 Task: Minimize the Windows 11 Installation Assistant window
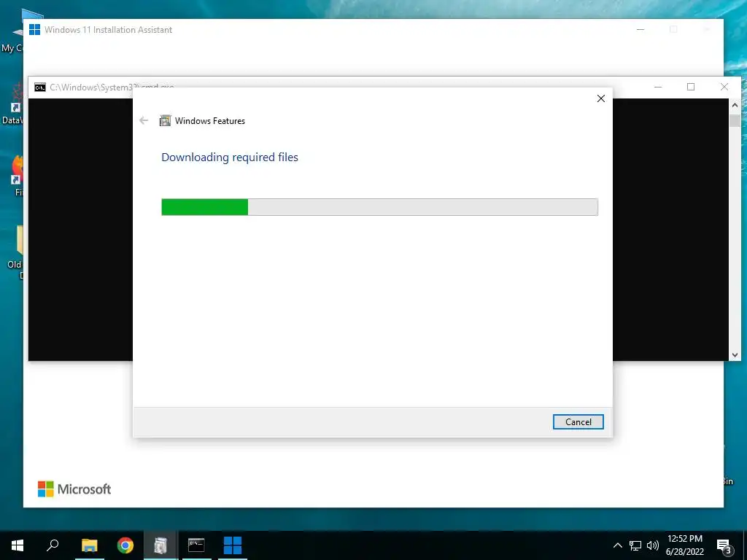click(x=640, y=29)
